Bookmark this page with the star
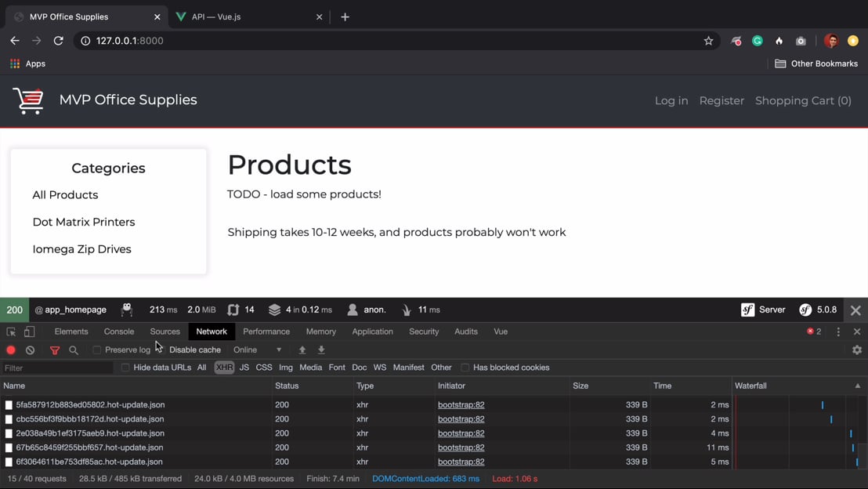Viewport: 868px width, 489px height. point(708,41)
